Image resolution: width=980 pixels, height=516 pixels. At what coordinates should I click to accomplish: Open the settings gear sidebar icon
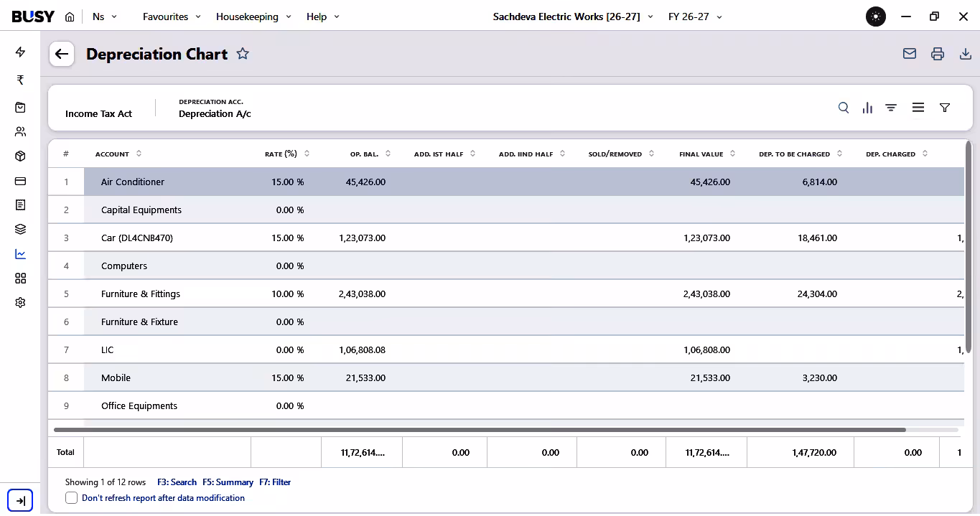coord(20,303)
